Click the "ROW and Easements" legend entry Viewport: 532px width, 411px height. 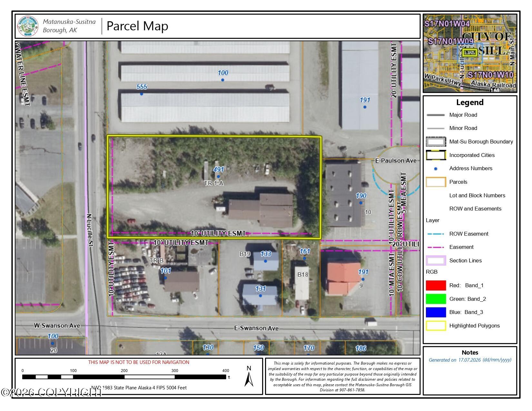(475, 209)
